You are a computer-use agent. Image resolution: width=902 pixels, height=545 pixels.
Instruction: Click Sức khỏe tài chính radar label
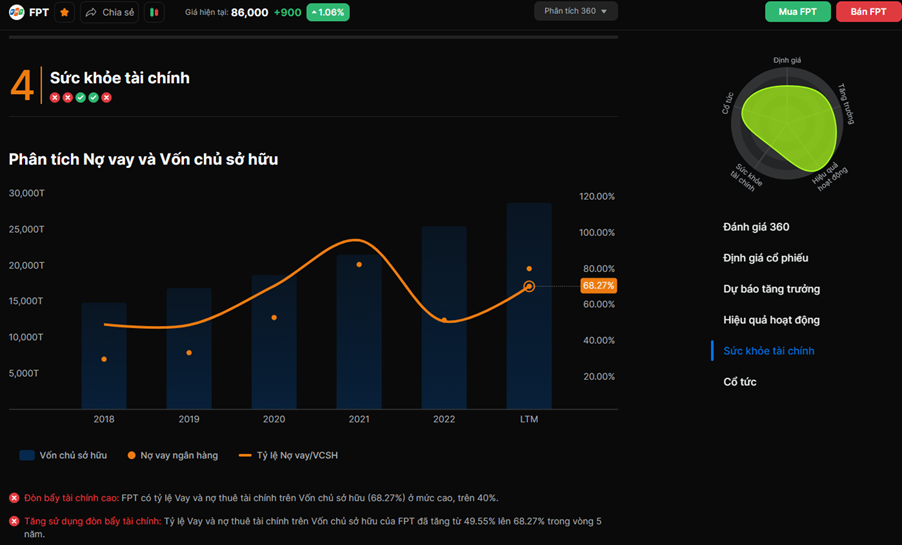point(746,178)
